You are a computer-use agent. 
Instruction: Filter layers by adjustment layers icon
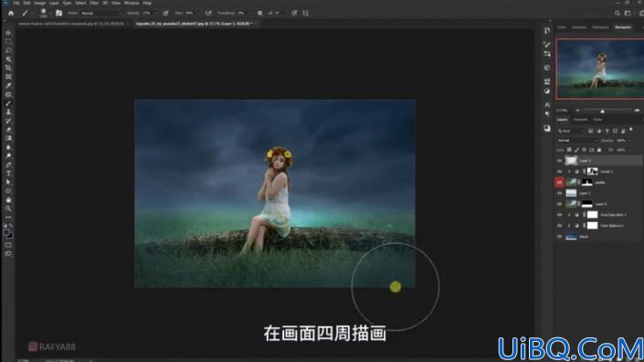[598, 131]
